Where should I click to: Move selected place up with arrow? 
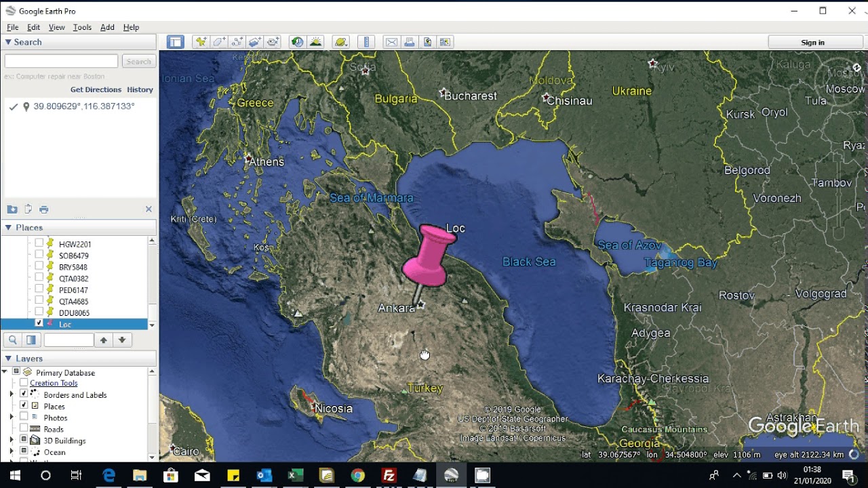pyautogui.click(x=104, y=340)
